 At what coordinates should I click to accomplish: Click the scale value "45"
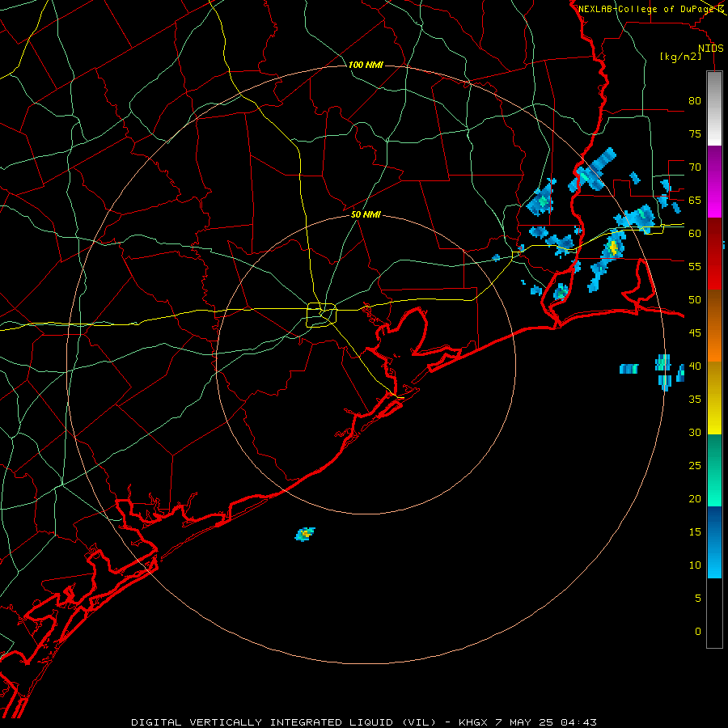pyautogui.click(x=695, y=333)
